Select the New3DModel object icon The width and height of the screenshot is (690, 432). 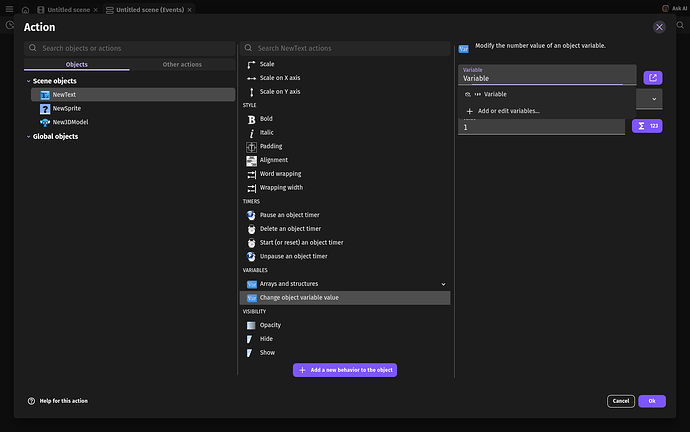pyautogui.click(x=45, y=121)
